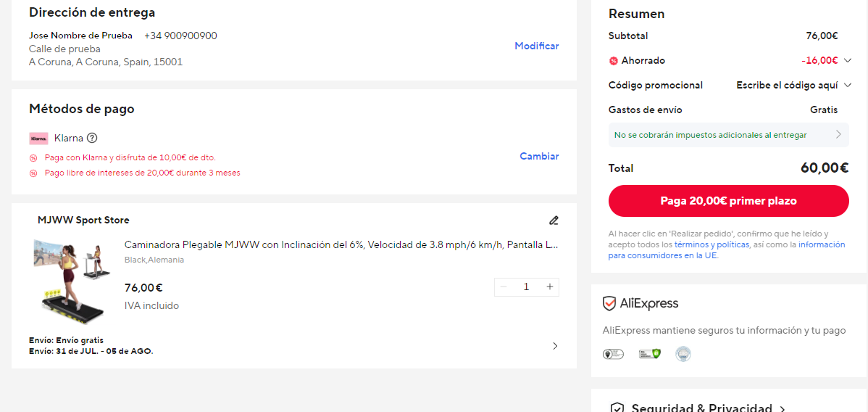
Task: Click Escribe el código aquí promo field
Action: tap(788, 85)
